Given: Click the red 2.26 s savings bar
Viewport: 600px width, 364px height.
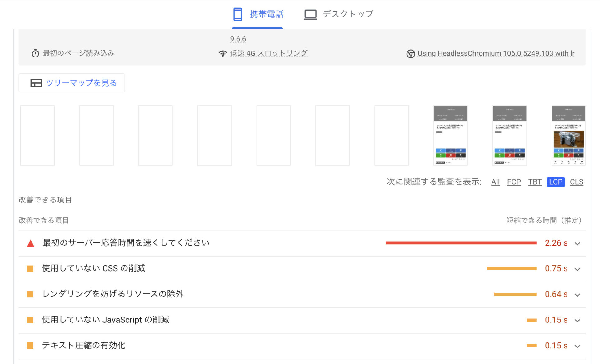Looking at the screenshot, I should [x=461, y=243].
